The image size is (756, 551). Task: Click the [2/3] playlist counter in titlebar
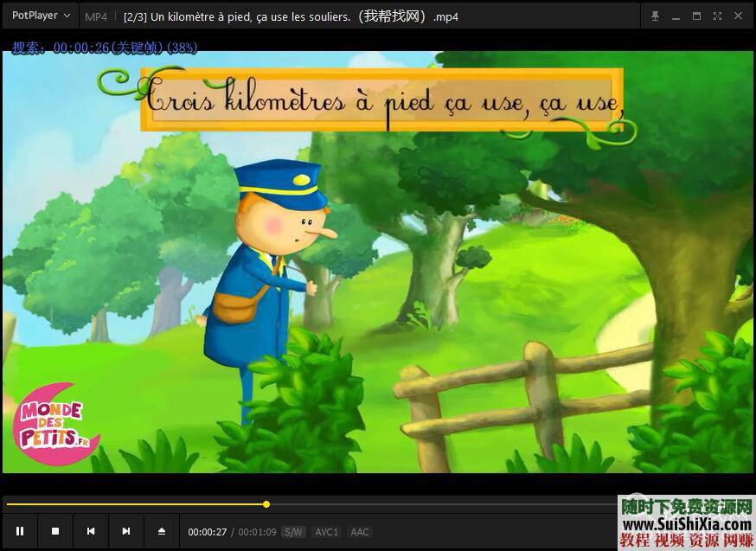pyautogui.click(x=132, y=16)
